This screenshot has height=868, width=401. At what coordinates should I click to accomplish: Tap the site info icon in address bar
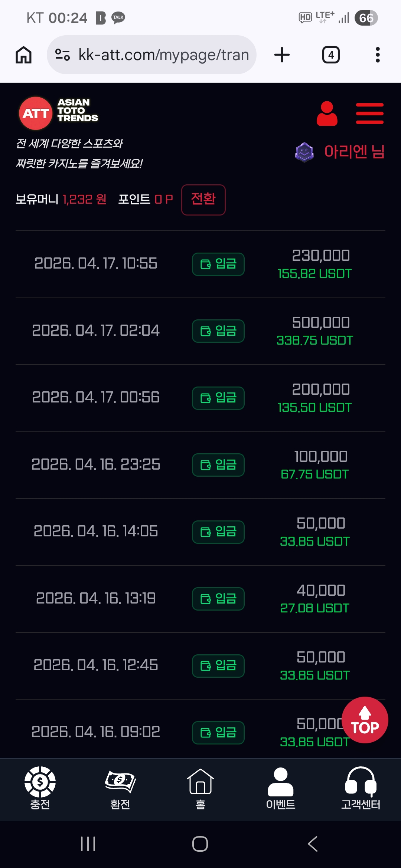pyautogui.click(x=62, y=55)
